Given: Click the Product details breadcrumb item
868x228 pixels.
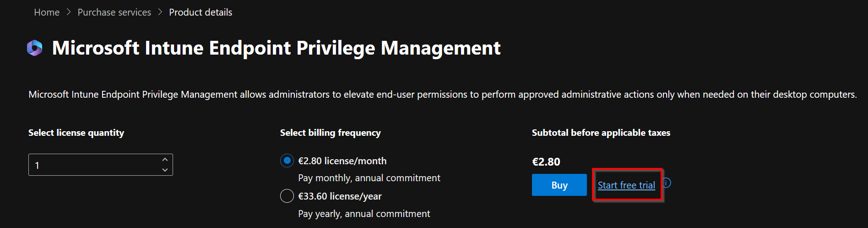Looking at the screenshot, I should [201, 12].
